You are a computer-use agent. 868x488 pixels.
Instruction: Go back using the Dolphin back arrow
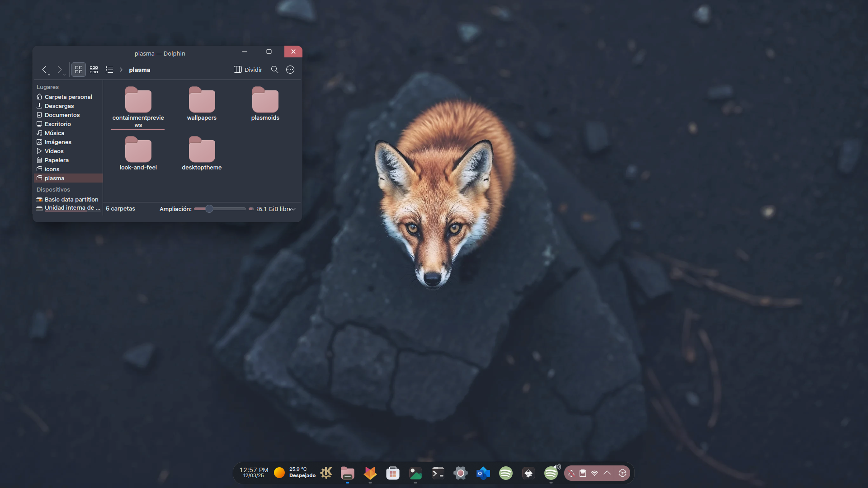pos(44,70)
